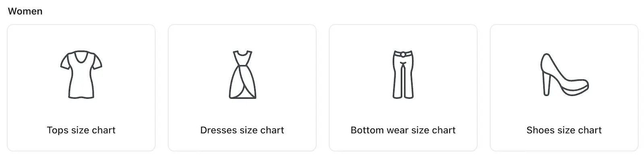This screenshot has height=159, width=644.
Task: View footwear sizing via the stiletto graphic
Action: [564, 75]
